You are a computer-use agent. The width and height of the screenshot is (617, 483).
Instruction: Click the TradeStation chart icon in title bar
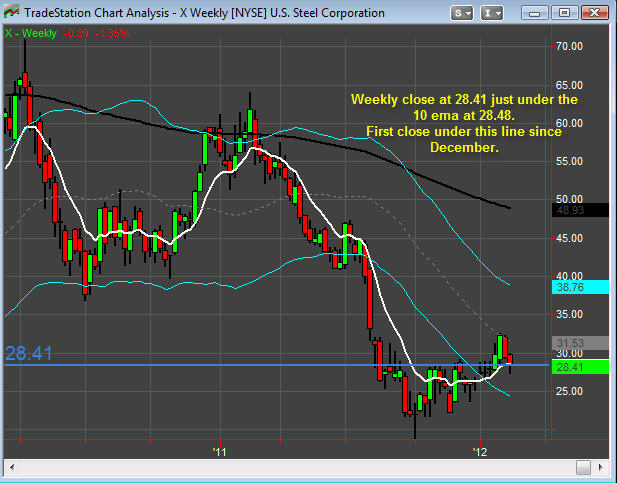click(12, 12)
